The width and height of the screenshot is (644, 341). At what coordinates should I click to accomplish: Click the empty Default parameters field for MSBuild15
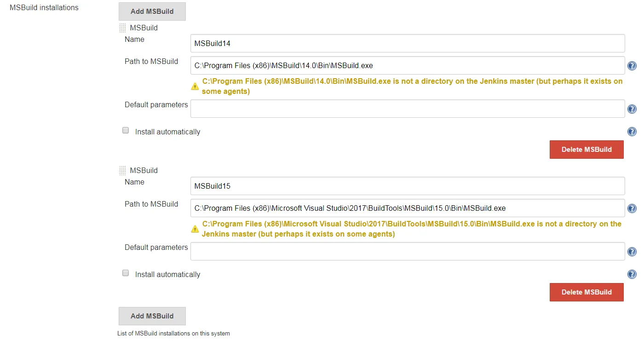408,251
